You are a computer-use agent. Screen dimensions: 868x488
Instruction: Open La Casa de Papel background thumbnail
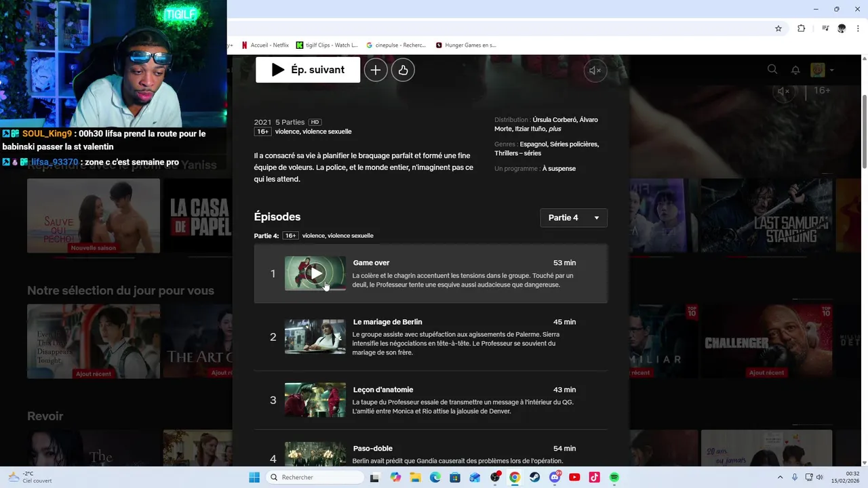197,216
